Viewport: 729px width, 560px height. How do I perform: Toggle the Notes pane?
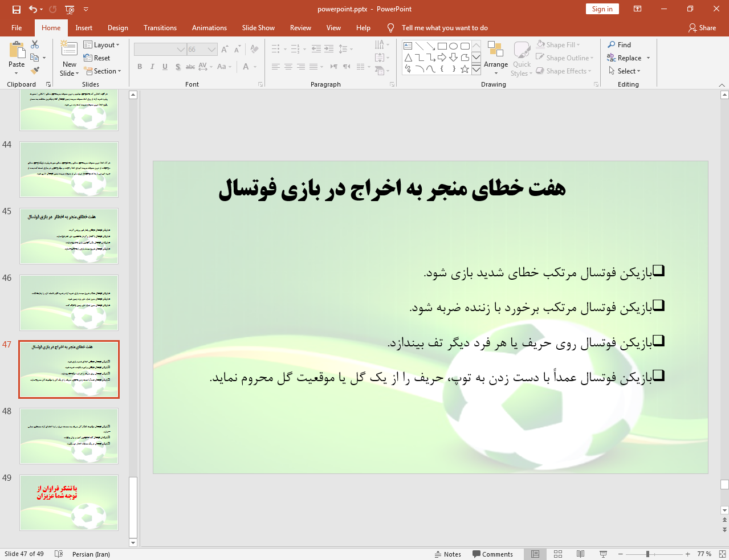pyautogui.click(x=447, y=554)
